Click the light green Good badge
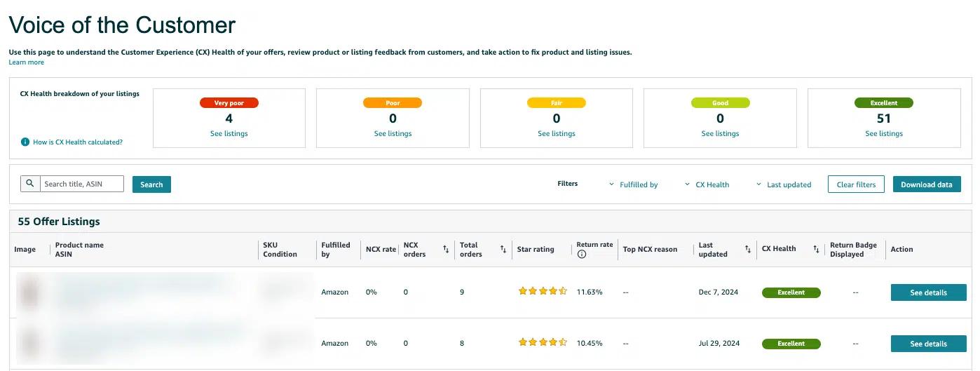Screen dimensions: 980x371 click(x=720, y=103)
